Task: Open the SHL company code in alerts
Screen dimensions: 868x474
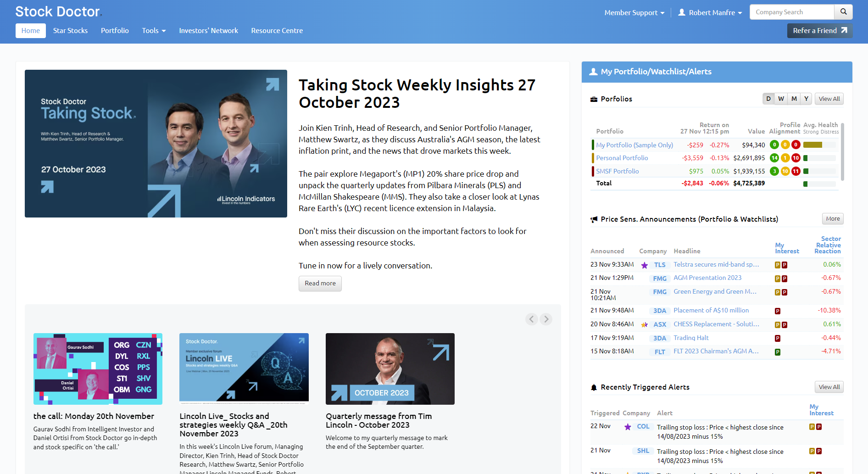Action: [643, 451]
